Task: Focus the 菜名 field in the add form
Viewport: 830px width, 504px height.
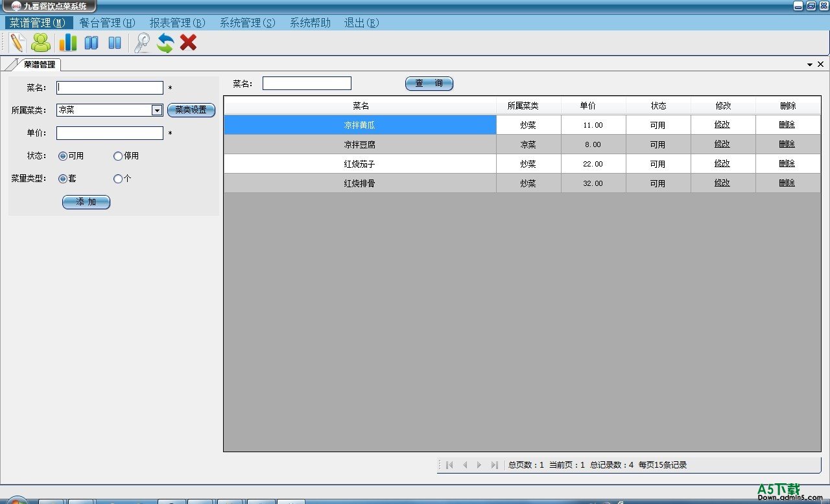Action: [110, 87]
